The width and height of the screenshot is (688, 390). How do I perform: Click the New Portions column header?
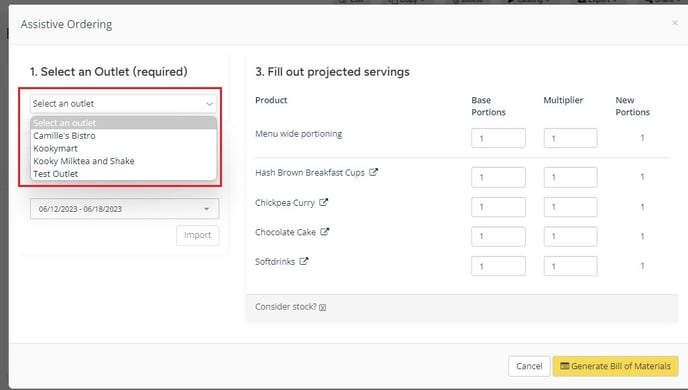pyautogui.click(x=632, y=106)
